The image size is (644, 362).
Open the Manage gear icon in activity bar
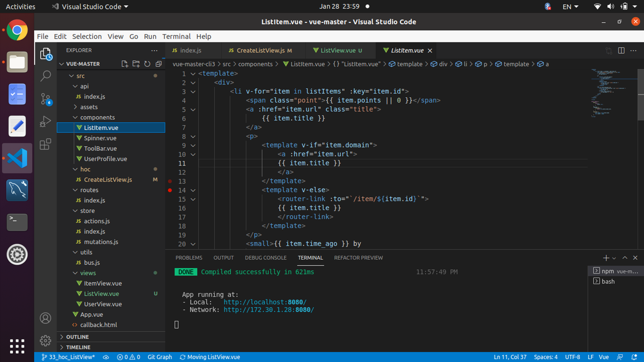click(46, 341)
